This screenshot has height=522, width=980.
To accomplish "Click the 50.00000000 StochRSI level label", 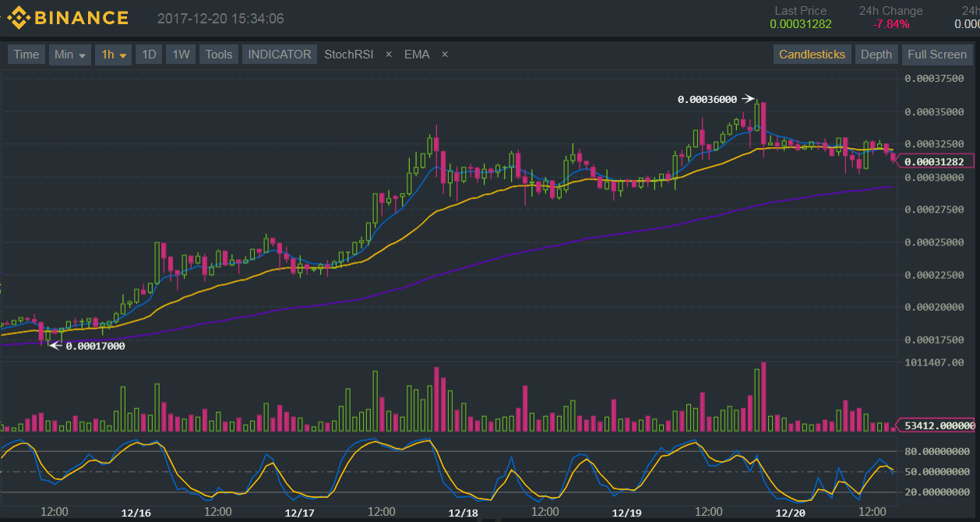I will point(938,471).
